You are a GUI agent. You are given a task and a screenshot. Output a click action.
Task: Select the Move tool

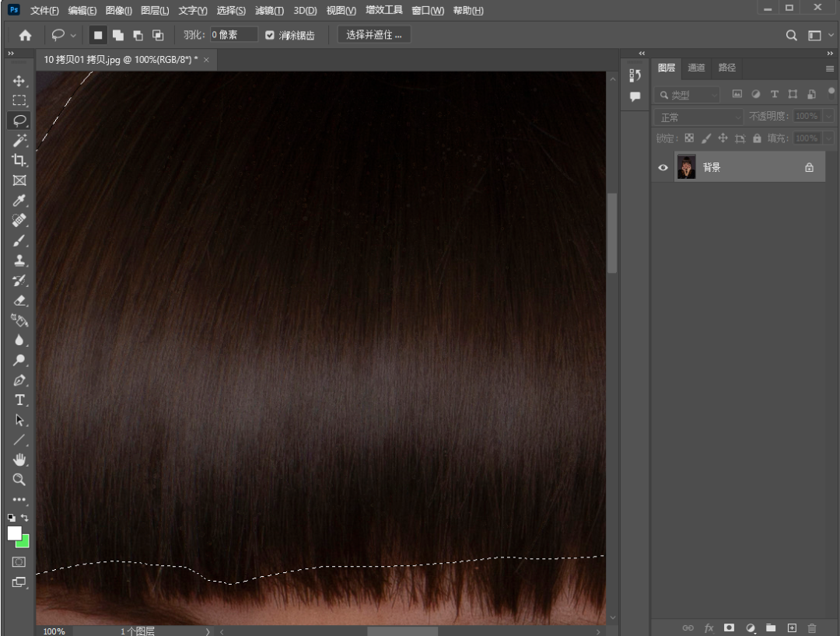point(19,81)
